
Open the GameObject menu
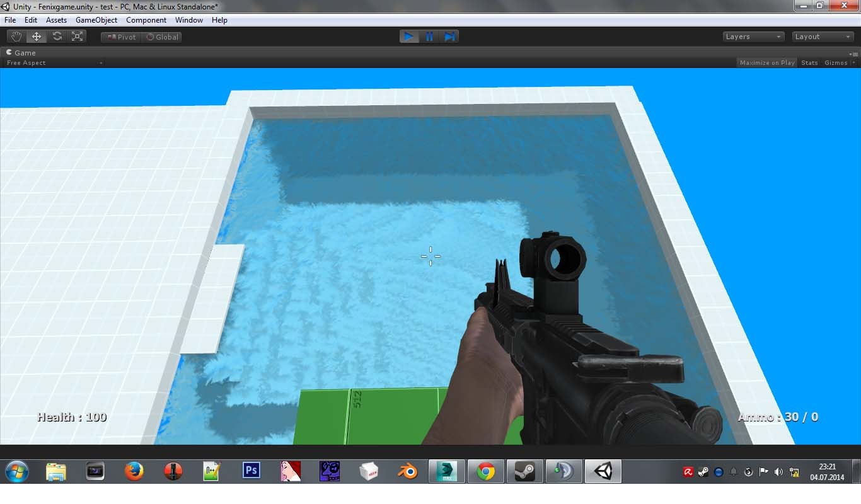tap(96, 20)
